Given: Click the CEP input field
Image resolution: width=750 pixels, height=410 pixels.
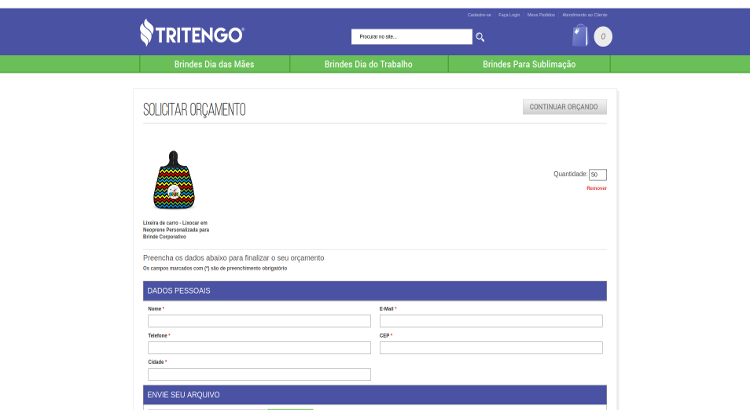Looking at the screenshot, I should (x=491, y=347).
